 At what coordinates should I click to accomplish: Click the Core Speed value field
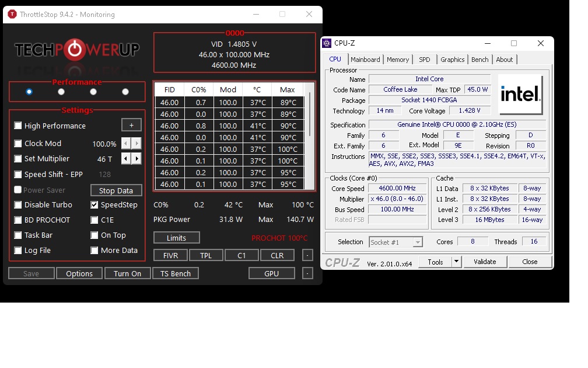point(397,188)
